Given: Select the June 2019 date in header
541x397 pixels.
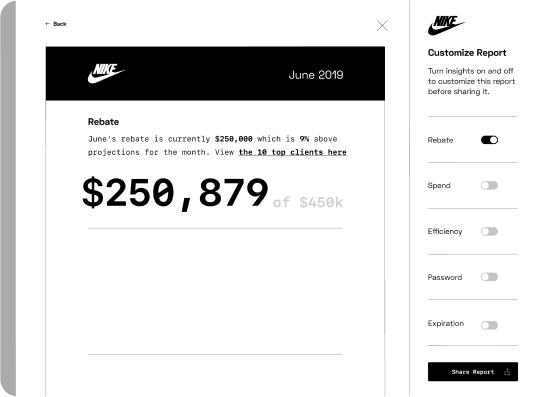Looking at the screenshot, I should tap(316, 75).
